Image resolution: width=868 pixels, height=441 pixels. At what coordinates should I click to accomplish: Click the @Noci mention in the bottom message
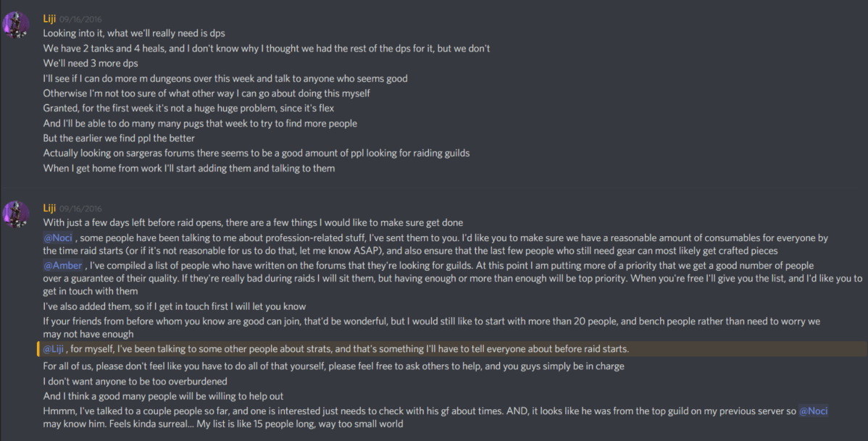(814, 411)
